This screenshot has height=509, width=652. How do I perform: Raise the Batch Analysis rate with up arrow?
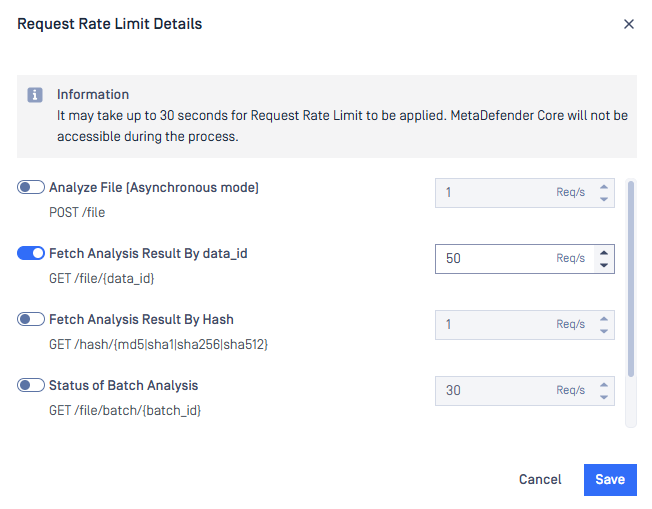(604, 385)
